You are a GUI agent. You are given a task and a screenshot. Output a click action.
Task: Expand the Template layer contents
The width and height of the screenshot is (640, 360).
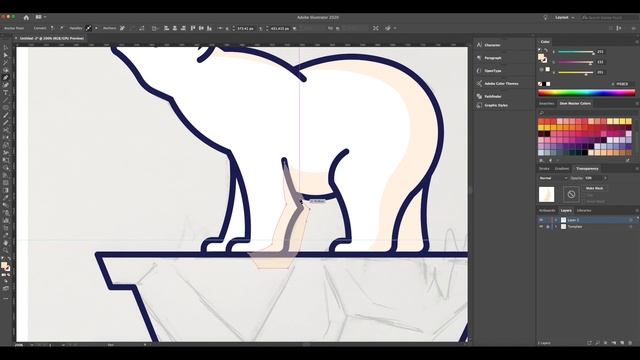(x=556, y=227)
